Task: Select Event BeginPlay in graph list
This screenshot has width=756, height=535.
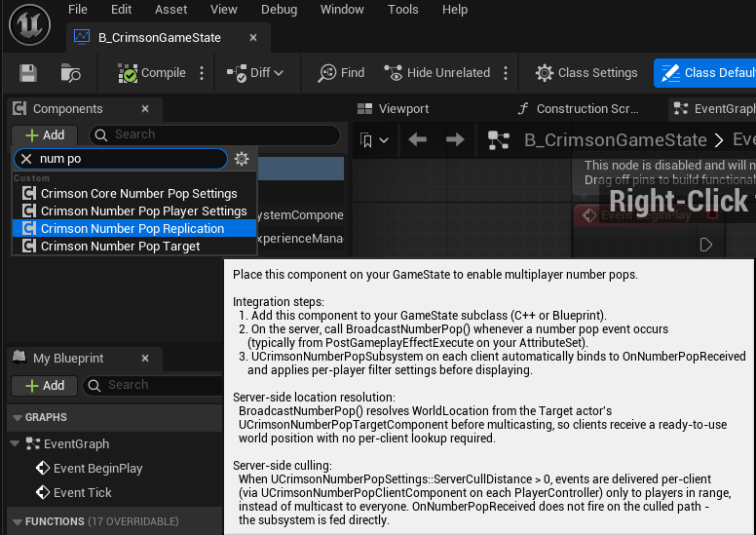Action: click(x=97, y=469)
